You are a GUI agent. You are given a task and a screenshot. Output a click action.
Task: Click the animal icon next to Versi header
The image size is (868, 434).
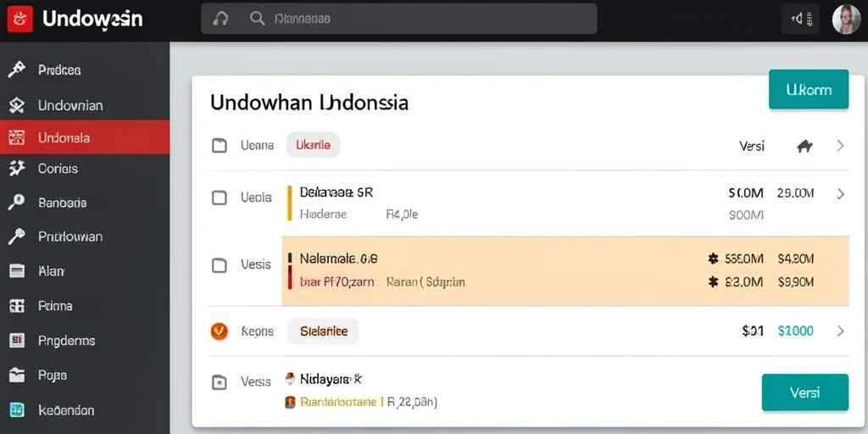click(x=805, y=146)
